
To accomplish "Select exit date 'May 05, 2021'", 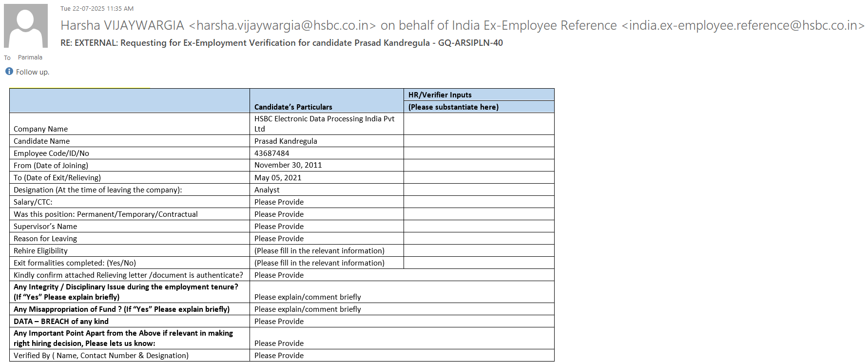I will 278,178.
